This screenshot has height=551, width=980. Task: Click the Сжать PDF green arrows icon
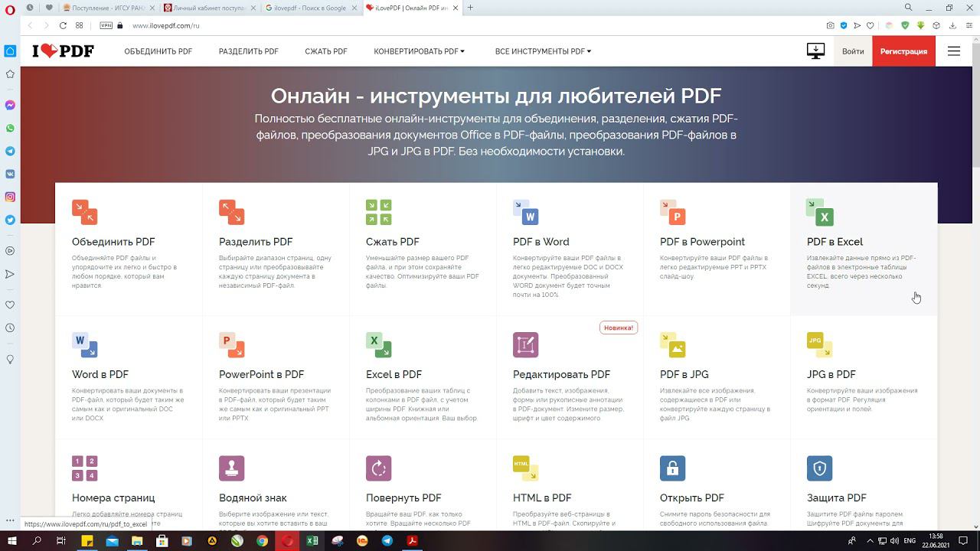pos(378,212)
